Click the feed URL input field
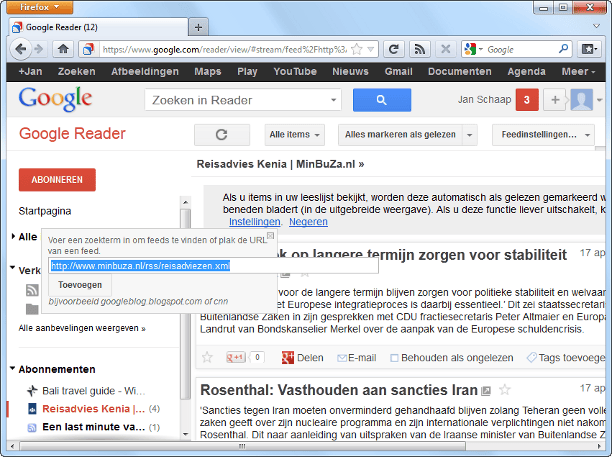The image size is (612, 457). coord(213,265)
